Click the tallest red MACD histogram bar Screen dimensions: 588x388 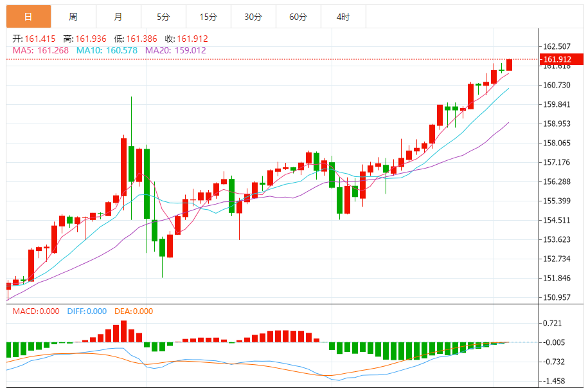(124, 331)
